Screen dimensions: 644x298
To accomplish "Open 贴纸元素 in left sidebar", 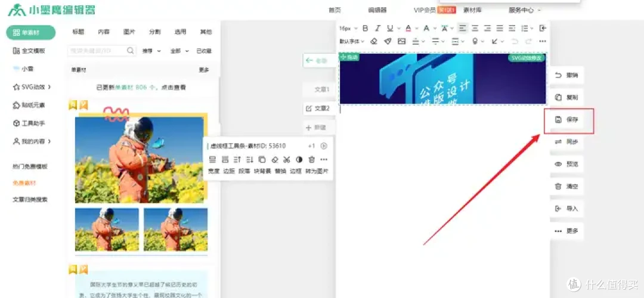I will [29, 105].
